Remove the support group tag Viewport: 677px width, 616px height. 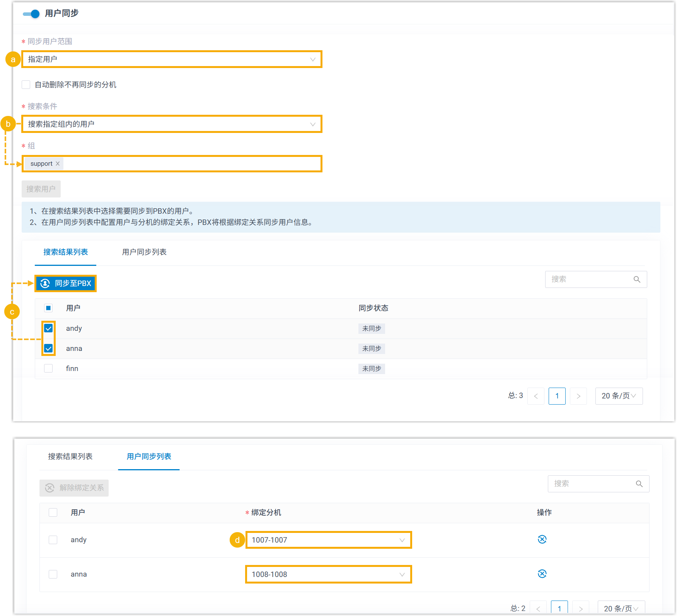(58, 164)
